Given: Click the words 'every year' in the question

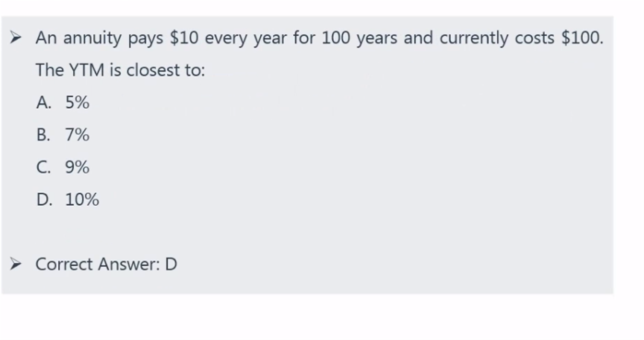Looking at the screenshot, I should (246, 38).
